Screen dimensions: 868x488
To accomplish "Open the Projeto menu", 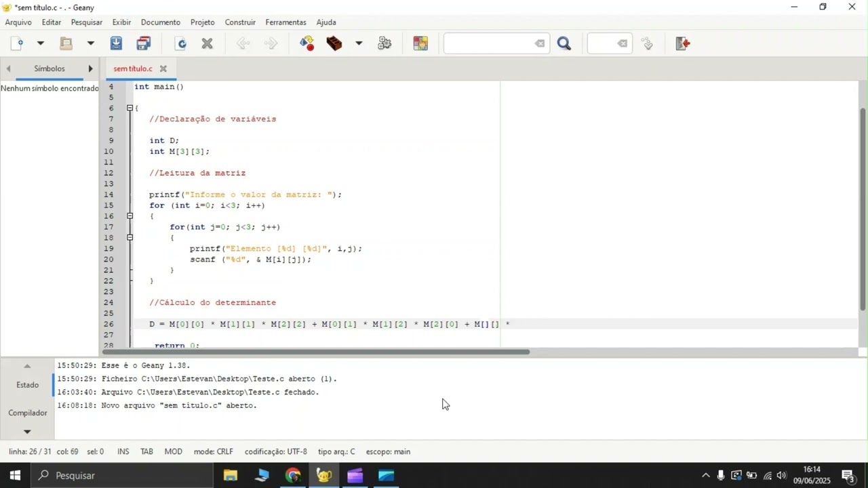I will click(x=202, y=22).
